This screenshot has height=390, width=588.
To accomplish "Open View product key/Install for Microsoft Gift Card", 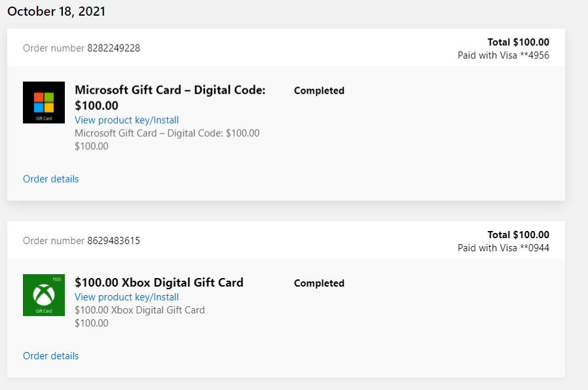I will 127,120.
